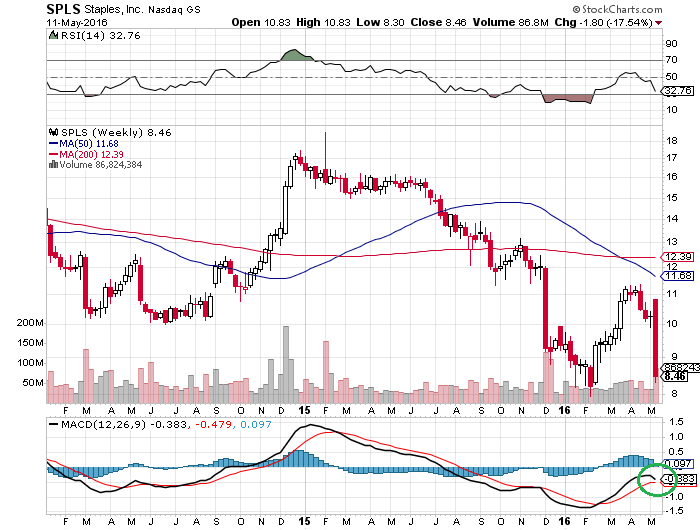Click the StockCharts.com copyright label
Image resolution: width=700 pixels, height=530 pixels.
(617, 9)
